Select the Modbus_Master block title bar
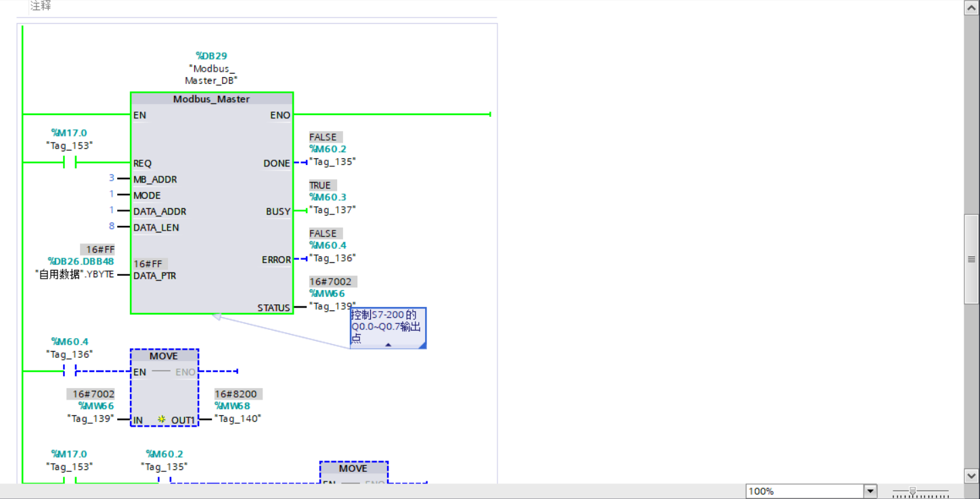 [x=211, y=99]
